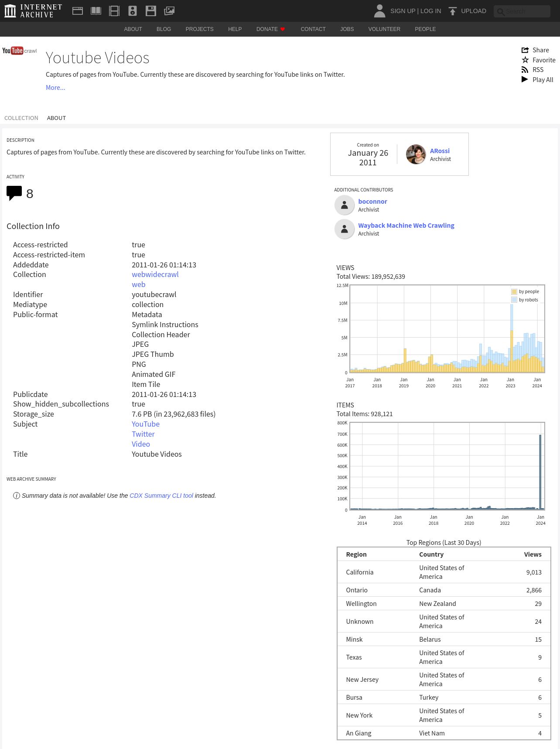Select the An Giang row in regions table
560x749 pixels.
444,733
